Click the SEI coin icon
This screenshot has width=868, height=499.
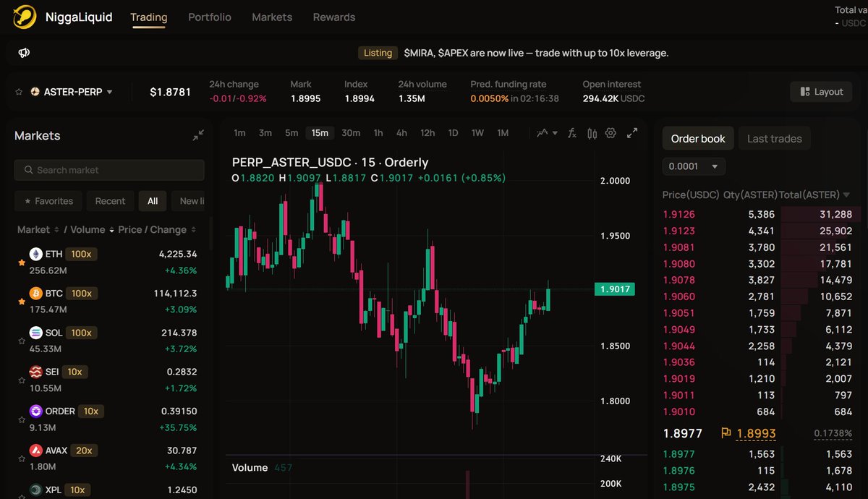(35, 372)
